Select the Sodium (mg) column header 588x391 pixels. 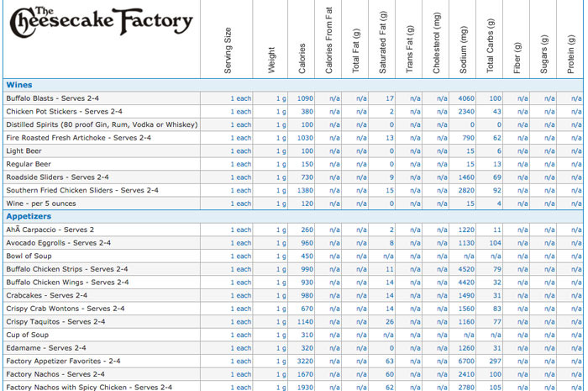pyautogui.click(x=464, y=50)
